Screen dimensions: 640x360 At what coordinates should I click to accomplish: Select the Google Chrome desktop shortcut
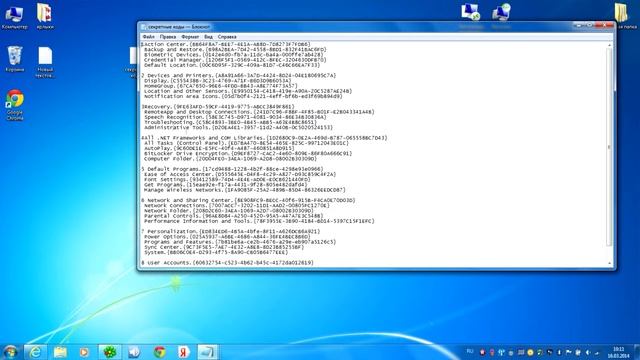point(15,105)
